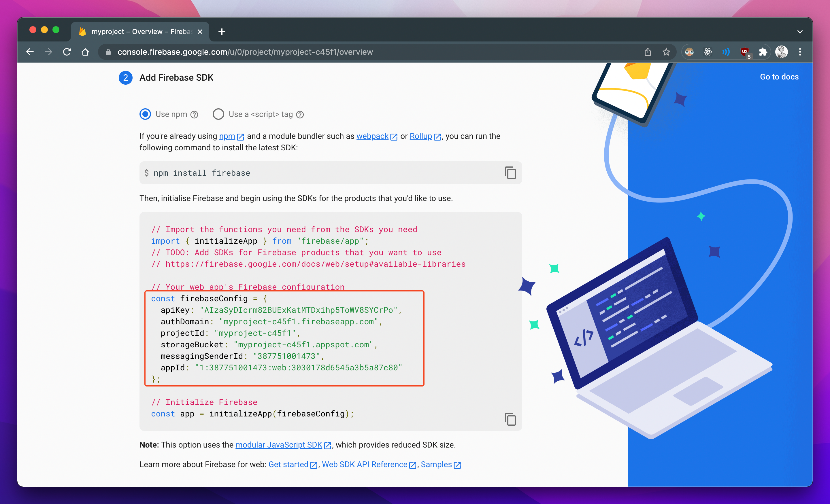This screenshot has height=504, width=830.
Task: Copy the npm install firebase command
Action: pos(510,173)
